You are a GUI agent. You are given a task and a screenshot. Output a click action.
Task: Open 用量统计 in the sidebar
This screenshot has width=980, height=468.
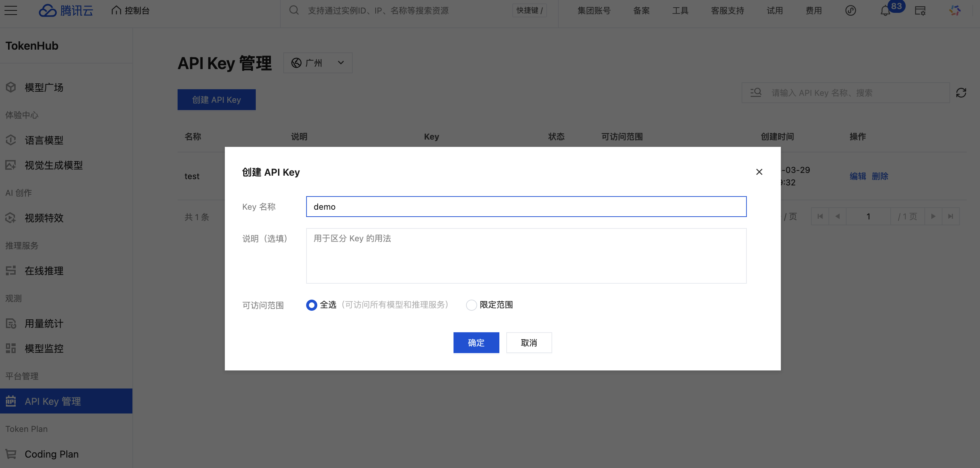(44, 324)
